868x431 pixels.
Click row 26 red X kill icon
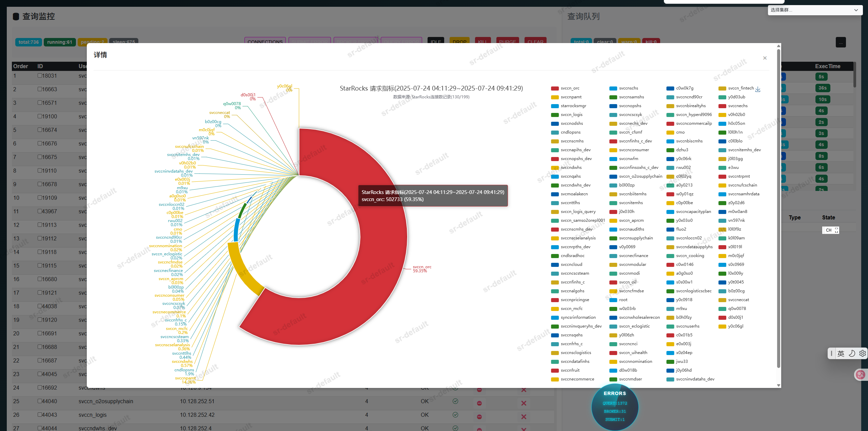524,417
